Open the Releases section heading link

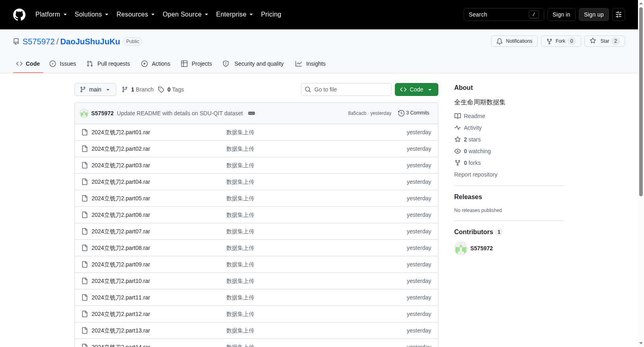(x=468, y=197)
